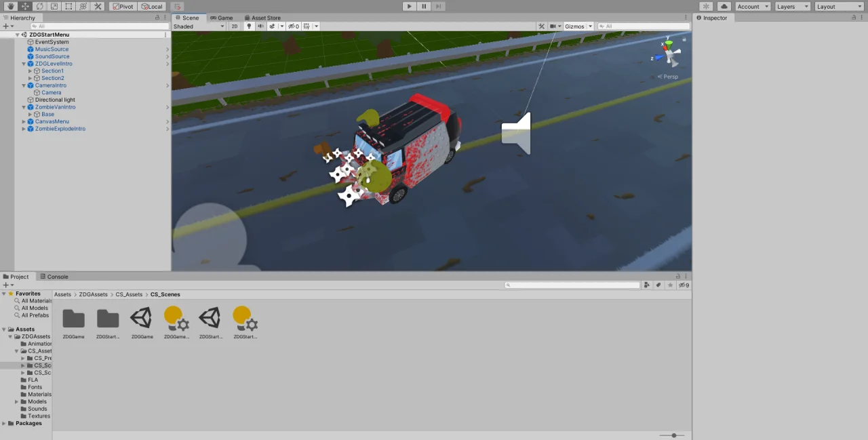Toggle the Persp projection label
868x440 pixels.
click(x=667, y=77)
